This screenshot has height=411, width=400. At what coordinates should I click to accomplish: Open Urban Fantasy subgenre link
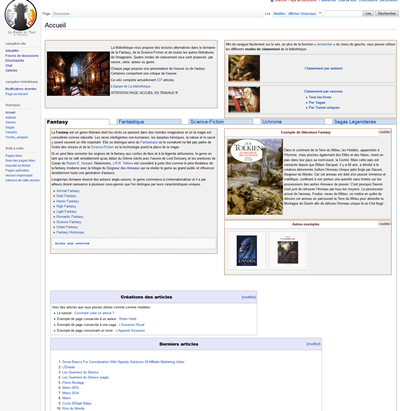click(67, 227)
